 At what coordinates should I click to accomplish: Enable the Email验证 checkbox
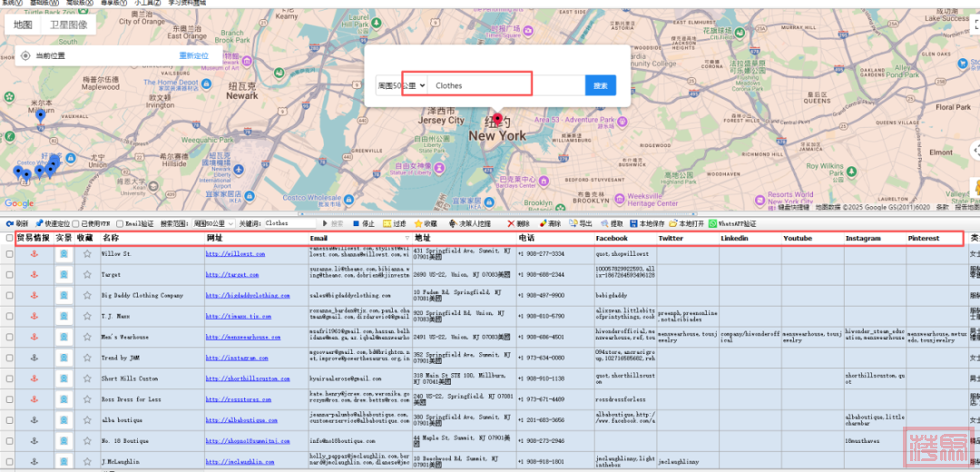coord(120,223)
